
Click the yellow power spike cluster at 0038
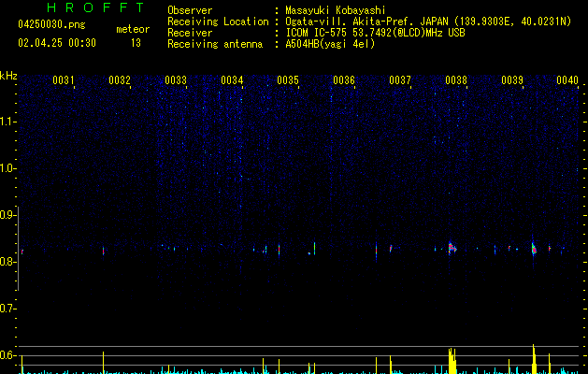[452, 361]
